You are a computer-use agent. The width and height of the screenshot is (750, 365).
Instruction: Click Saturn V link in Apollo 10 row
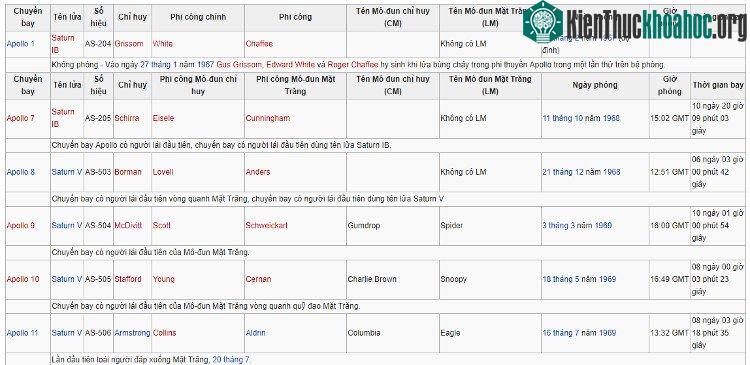(x=67, y=279)
